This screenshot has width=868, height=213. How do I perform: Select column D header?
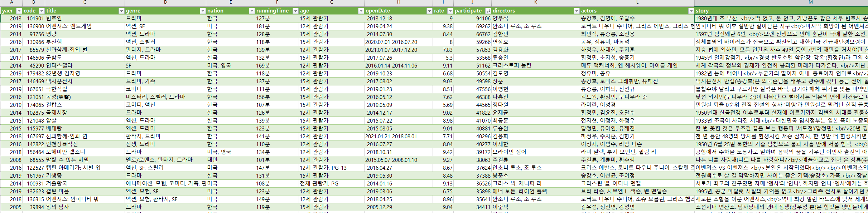[165, 2]
